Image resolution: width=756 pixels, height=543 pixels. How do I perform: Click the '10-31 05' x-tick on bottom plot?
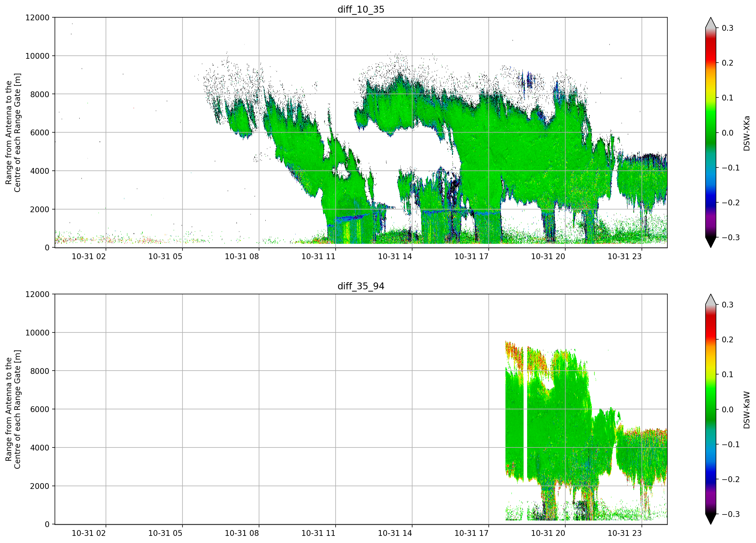tap(165, 533)
